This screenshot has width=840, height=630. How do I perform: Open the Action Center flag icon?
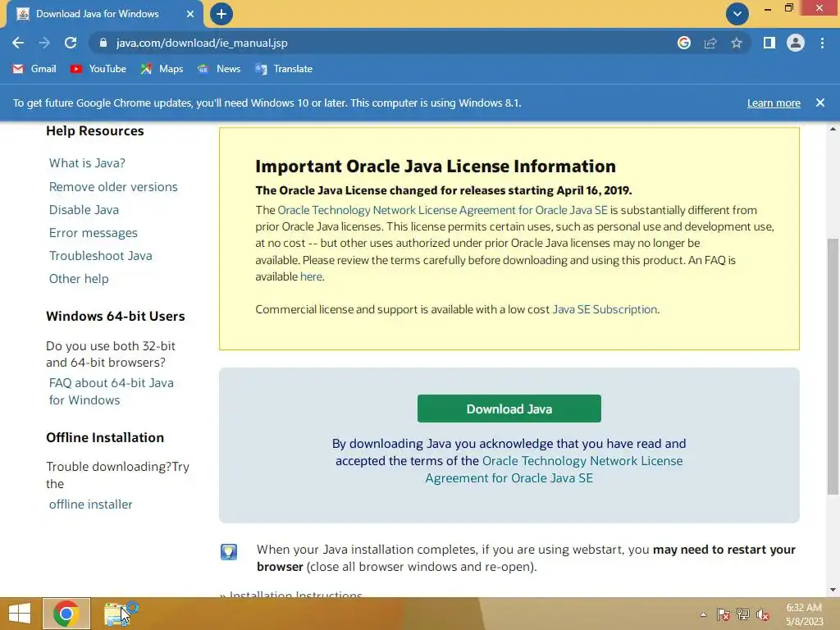click(x=724, y=614)
